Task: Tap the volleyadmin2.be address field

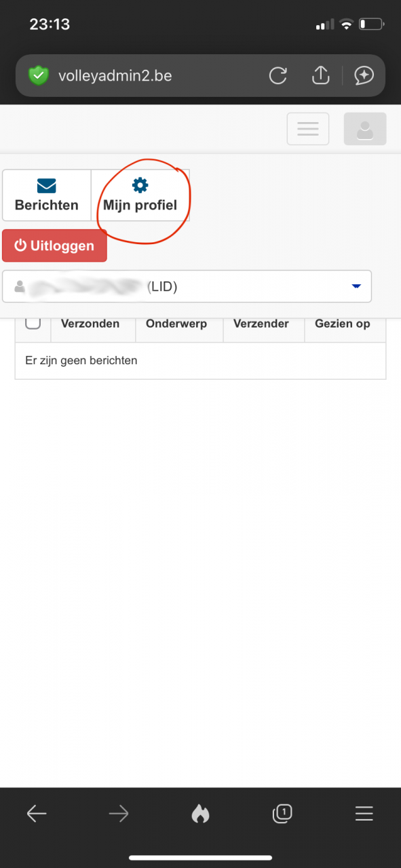Action: coord(115,76)
